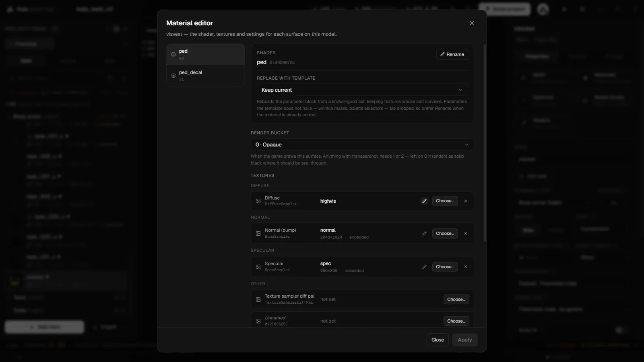
Task: Click "not set" in the Unnamed slot row
Action: [328, 321]
